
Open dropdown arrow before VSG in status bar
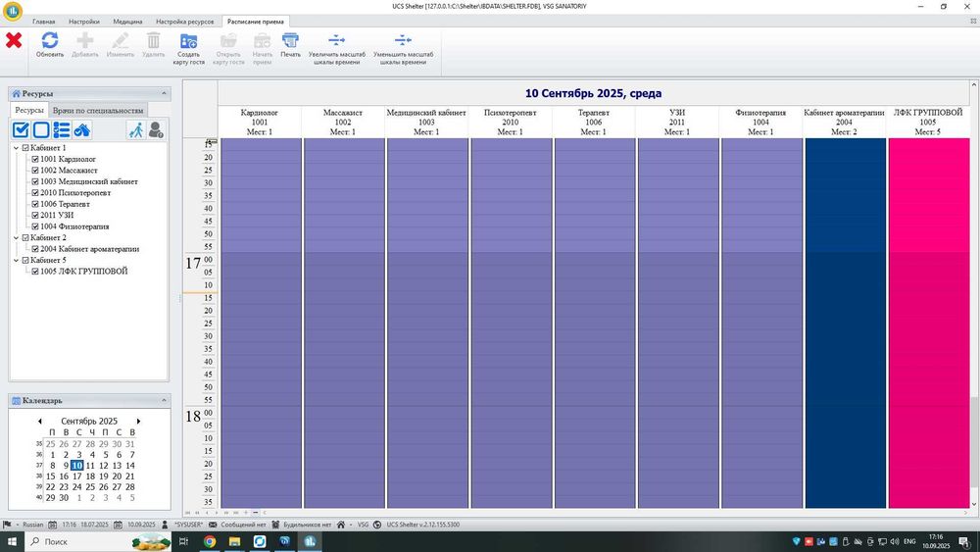click(351, 526)
